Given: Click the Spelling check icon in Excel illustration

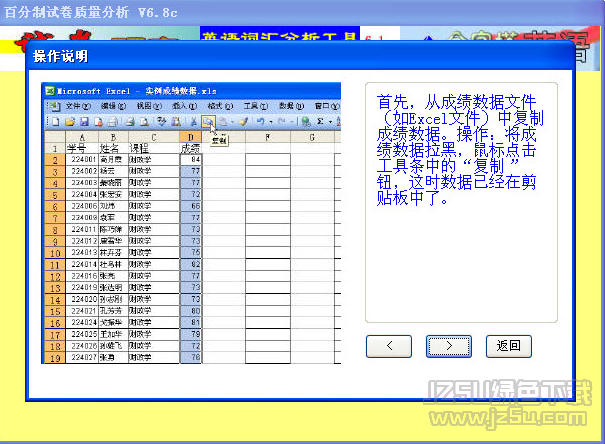Looking at the screenshot, I should 161,122.
